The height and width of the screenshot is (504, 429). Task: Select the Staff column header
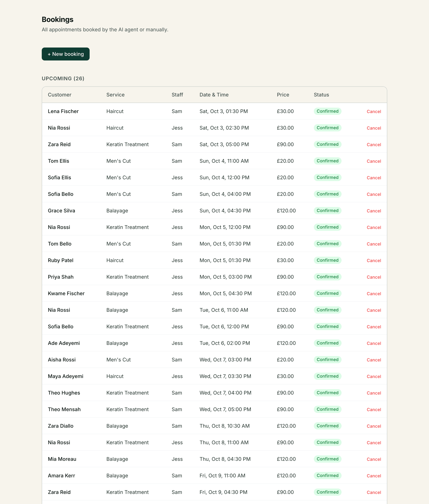(x=177, y=95)
